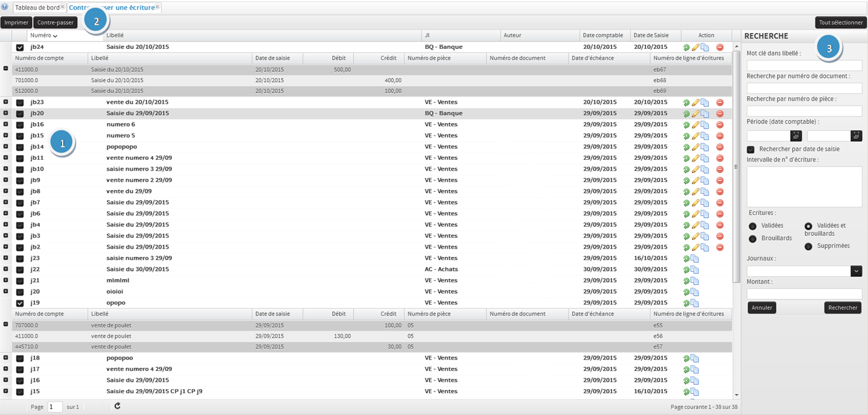Open the second period date calendar picker
This screenshot has height=415, width=868.
[x=857, y=136]
